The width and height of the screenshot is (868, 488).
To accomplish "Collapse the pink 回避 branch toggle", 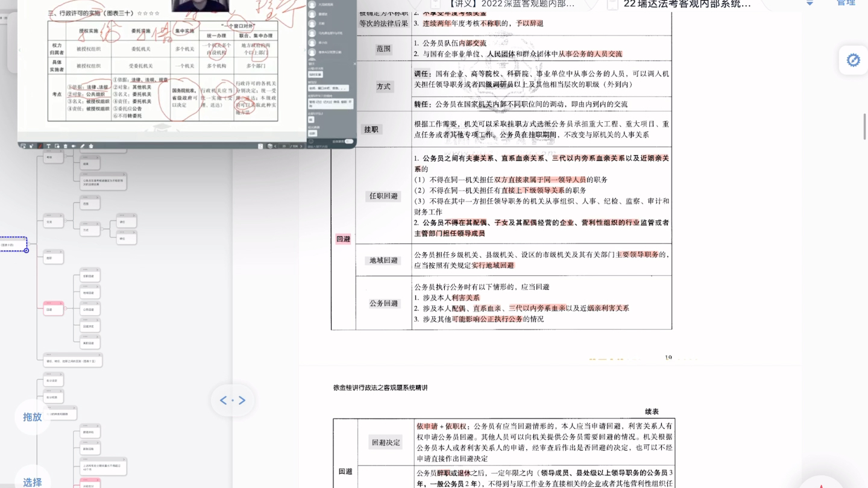I will click(x=65, y=308).
